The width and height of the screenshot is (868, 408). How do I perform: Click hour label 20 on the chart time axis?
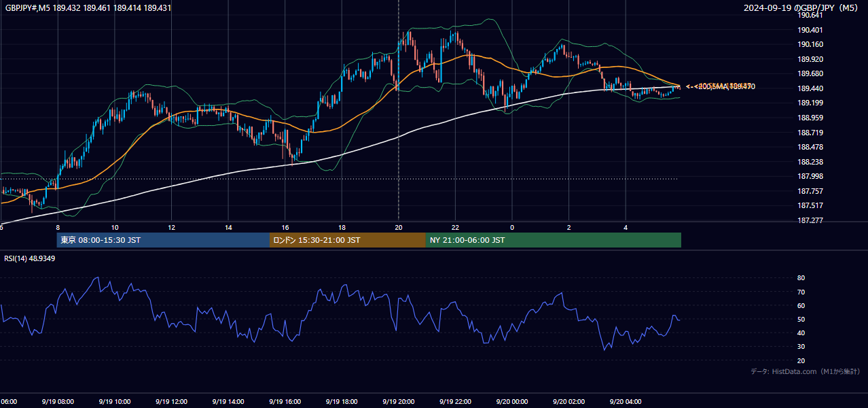tap(399, 227)
